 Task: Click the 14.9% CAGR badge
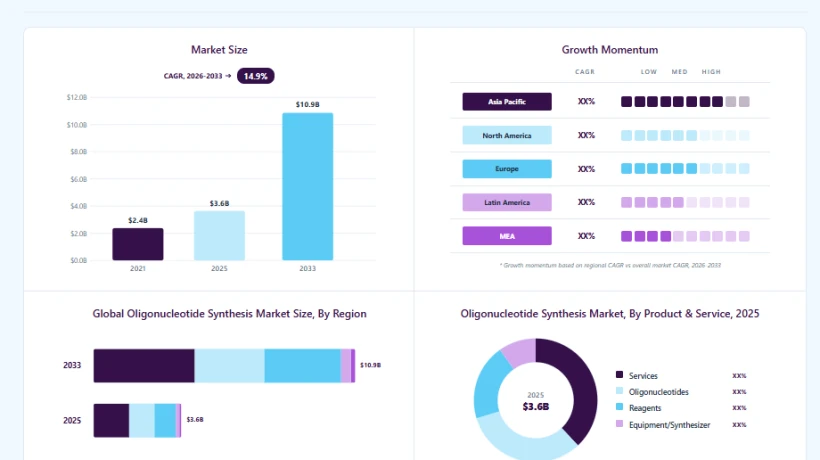tap(255, 76)
